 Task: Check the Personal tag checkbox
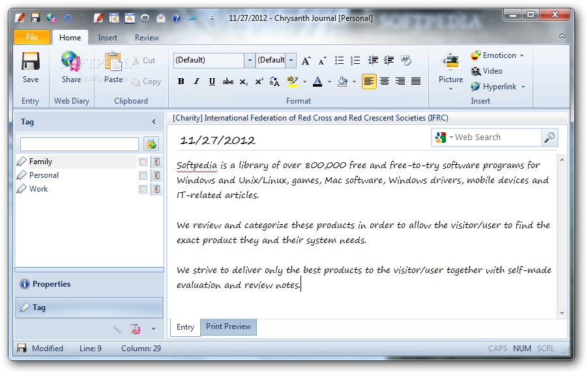(143, 175)
